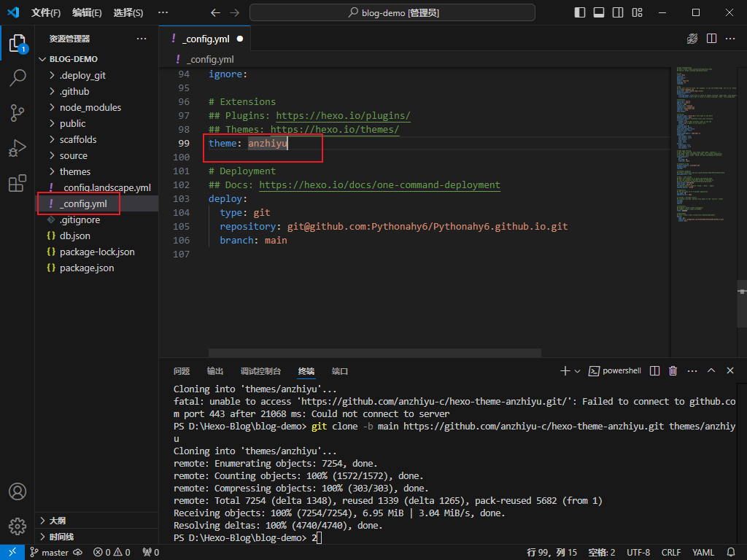Image resolution: width=747 pixels, height=560 pixels.
Task: Open changes icon in editor toolbar
Action: [692, 39]
